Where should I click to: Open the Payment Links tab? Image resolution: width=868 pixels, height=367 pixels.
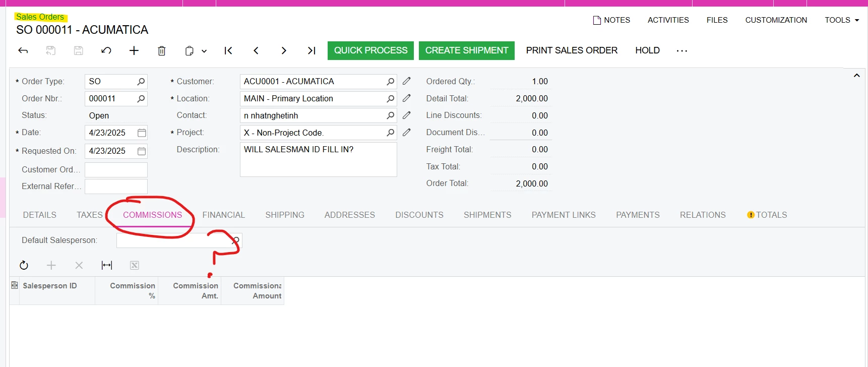click(x=564, y=215)
